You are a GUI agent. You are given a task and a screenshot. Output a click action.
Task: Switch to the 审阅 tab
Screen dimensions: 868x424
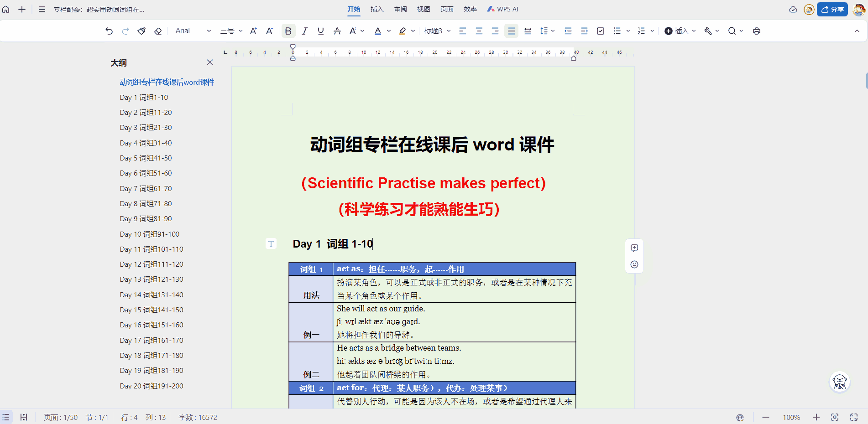tap(400, 9)
